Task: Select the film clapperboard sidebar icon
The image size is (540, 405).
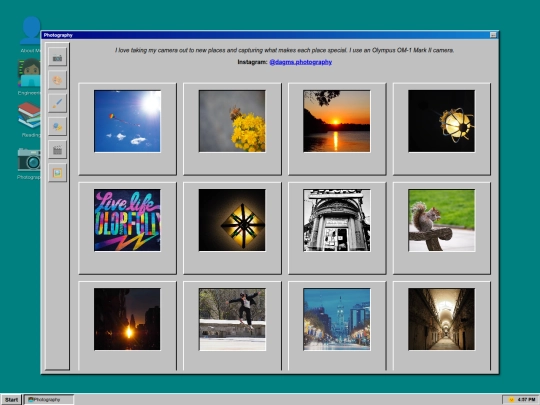Action: (x=57, y=150)
